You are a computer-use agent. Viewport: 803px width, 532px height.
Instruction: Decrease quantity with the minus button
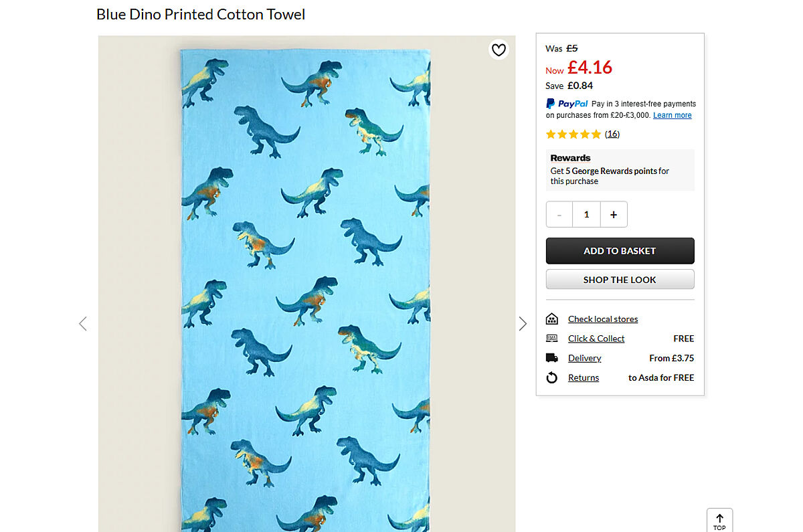coord(559,215)
